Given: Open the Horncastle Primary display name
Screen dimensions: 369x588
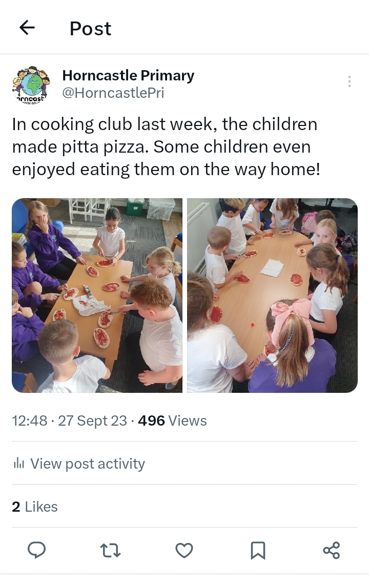Looking at the screenshot, I should click(128, 75).
